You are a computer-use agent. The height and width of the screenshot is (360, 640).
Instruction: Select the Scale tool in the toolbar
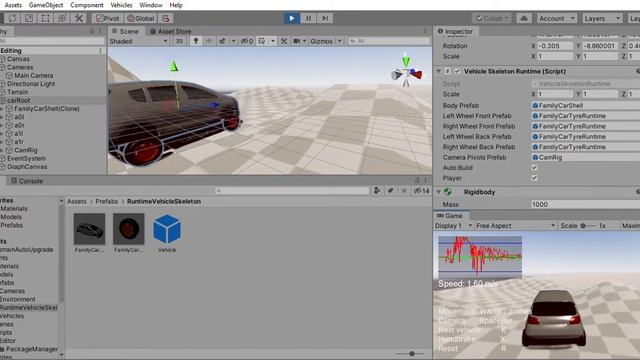[x=29, y=18]
